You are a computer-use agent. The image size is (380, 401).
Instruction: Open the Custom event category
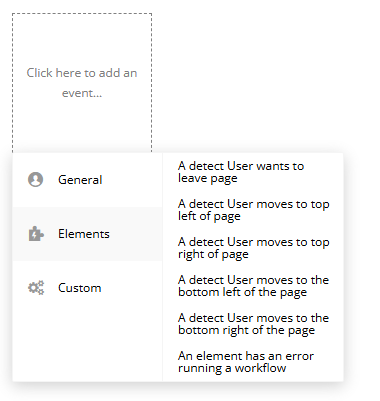[x=87, y=288]
